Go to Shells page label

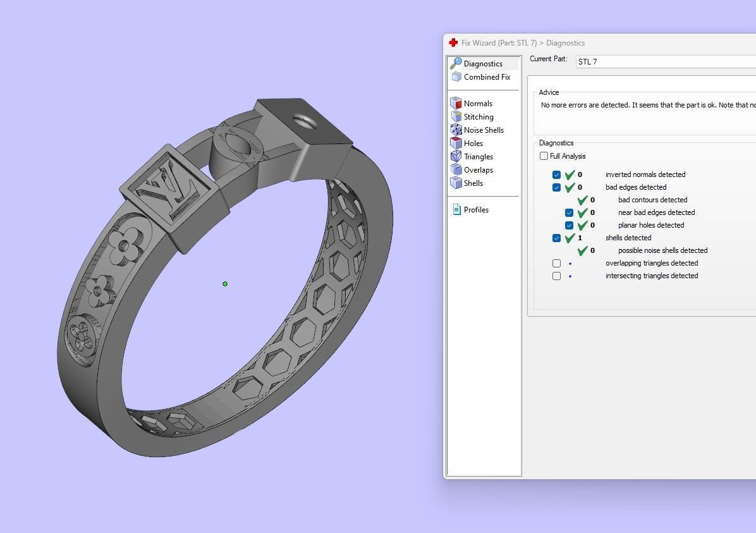point(473,183)
